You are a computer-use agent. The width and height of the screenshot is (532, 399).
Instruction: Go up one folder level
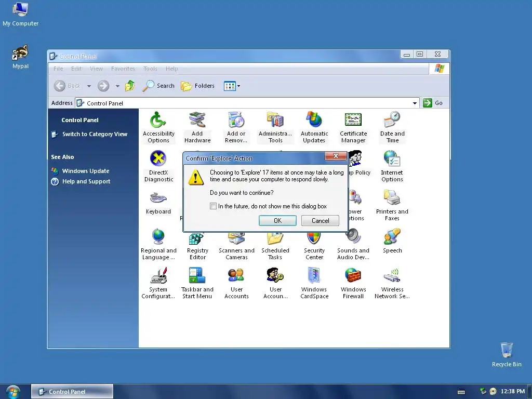click(130, 86)
